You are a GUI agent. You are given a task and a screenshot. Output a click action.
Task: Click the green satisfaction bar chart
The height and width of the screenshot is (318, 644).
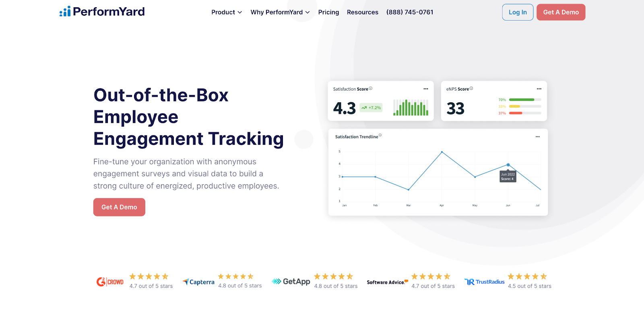[411, 108]
